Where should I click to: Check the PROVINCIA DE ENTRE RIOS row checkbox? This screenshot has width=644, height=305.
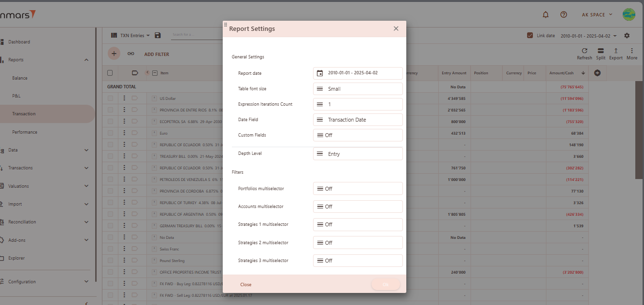[110, 110]
